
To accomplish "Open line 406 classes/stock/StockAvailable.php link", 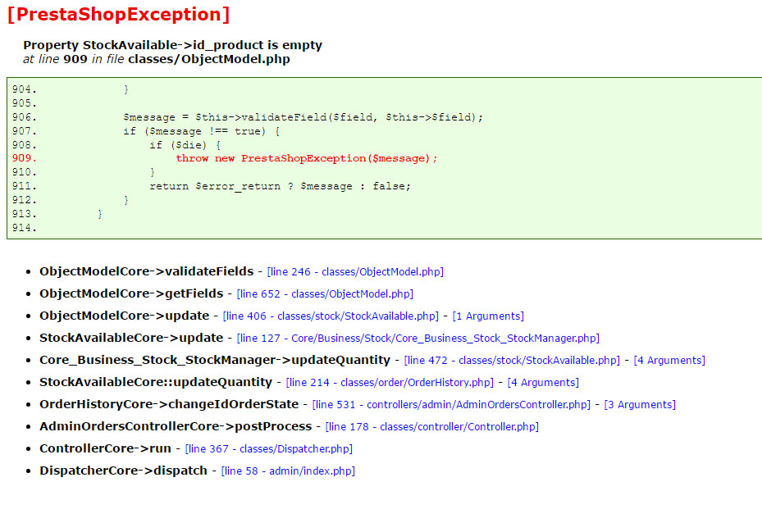I will [331, 316].
